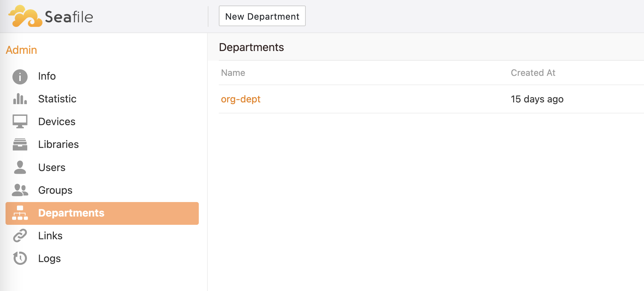The width and height of the screenshot is (644, 291).
Task: Click the Groups people icon
Action: [20, 190]
